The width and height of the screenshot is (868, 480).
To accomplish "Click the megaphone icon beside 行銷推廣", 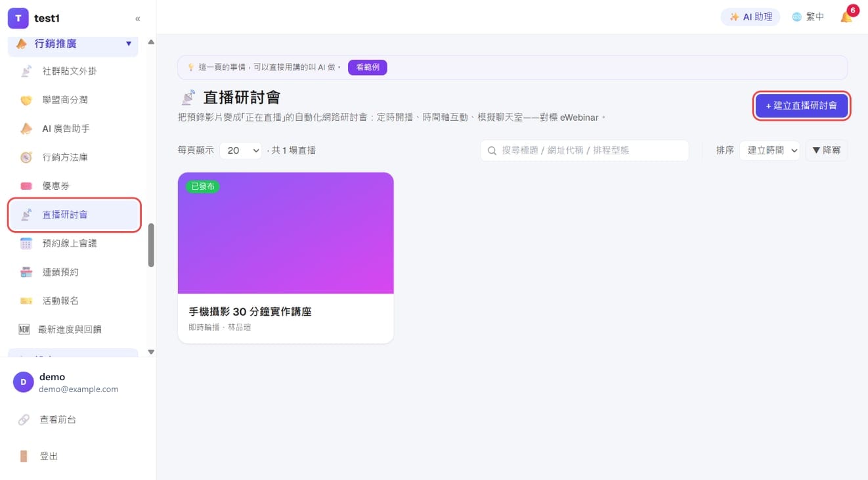I will pyautogui.click(x=22, y=44).
